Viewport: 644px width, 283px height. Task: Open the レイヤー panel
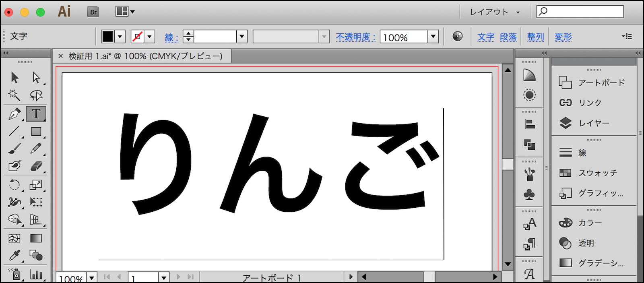pos(594,123)
